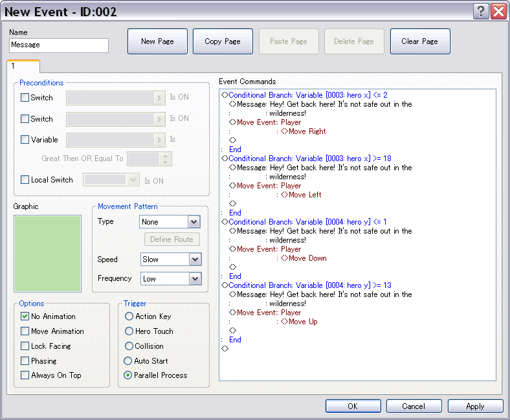Click the Help question mark icon
Screen dimensions: 510x420
(481, 11)
